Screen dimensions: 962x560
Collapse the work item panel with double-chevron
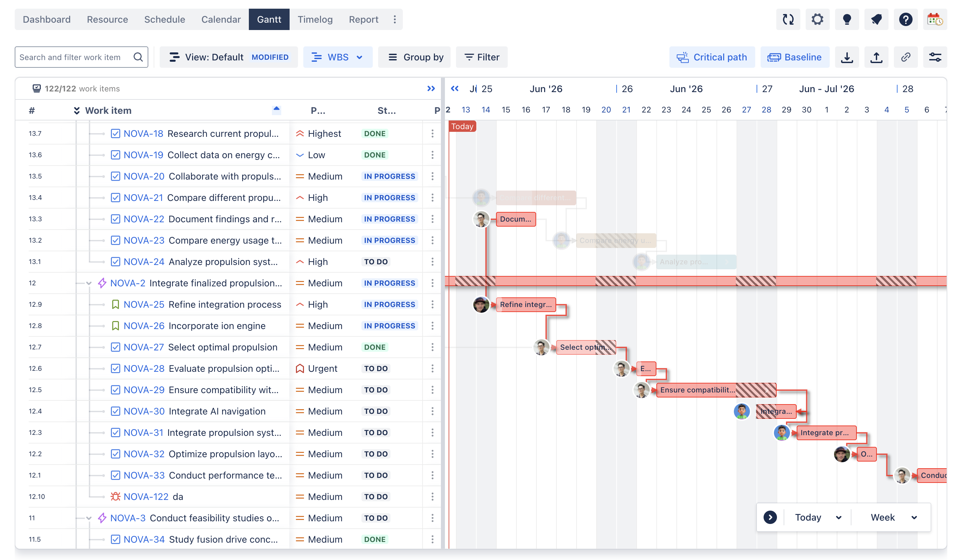(431, 88)
